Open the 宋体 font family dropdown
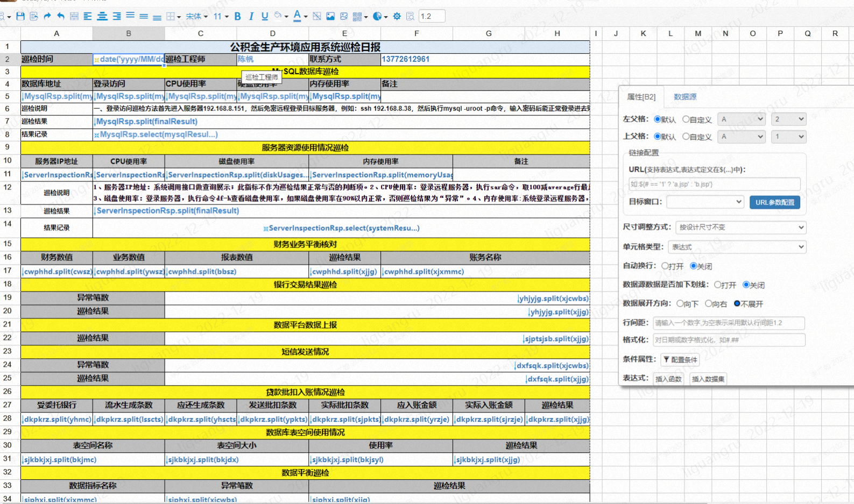The width and height of the screenshot is (854, 504). [196, 16]
